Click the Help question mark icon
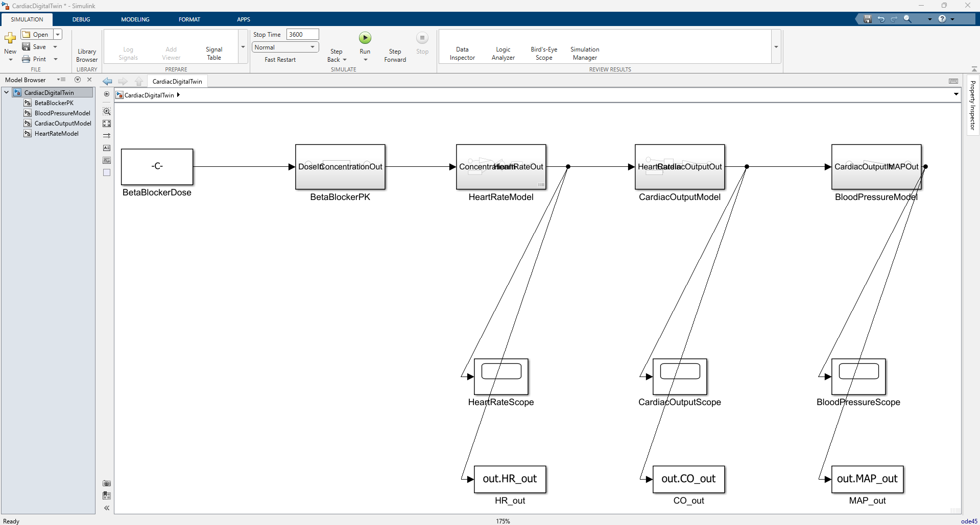Image resolution: width=980 pixels, height=525 pixels. pos(942,19)
